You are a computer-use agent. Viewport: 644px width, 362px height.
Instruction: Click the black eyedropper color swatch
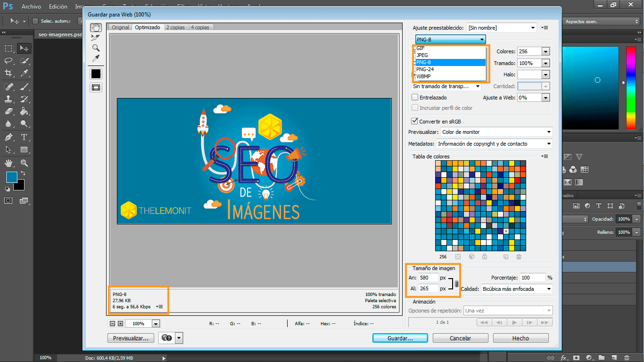tap(96, 74)
